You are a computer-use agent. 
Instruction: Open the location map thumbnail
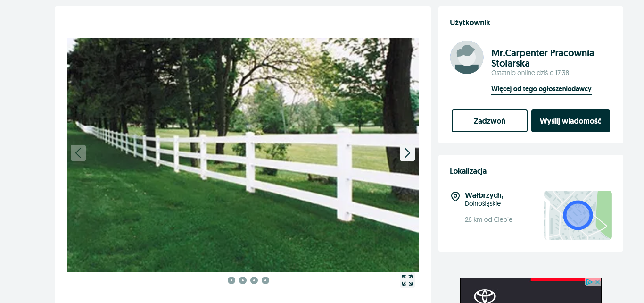[x=578, y=215]
